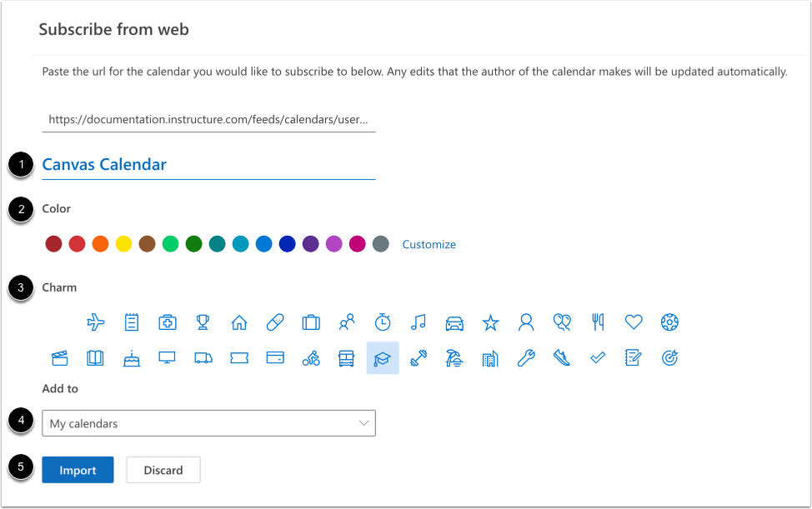Select the birthday cake charm
Image resolution: width=812 pixels, height=509 pixels.
tap(131, 358)
